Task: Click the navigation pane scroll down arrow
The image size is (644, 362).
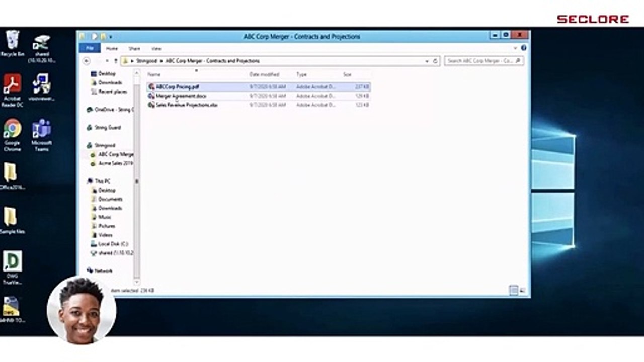Action: [x=136, y=282]
